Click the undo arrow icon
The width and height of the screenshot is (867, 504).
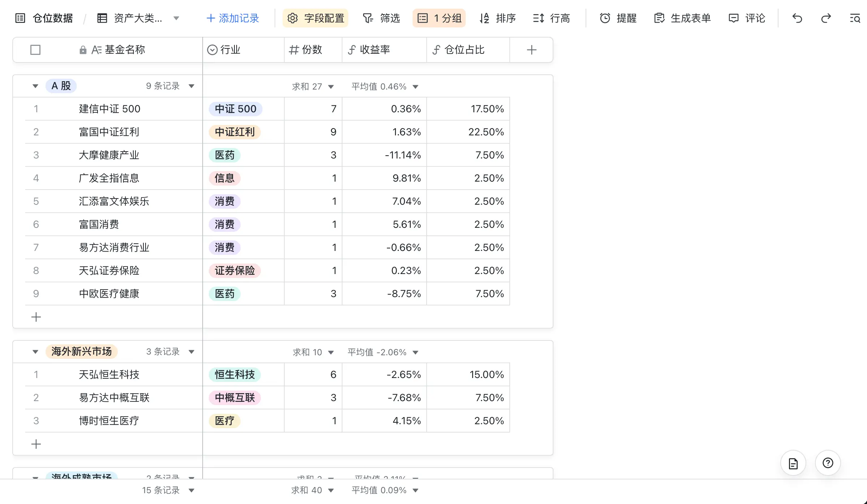click(797, 18)
